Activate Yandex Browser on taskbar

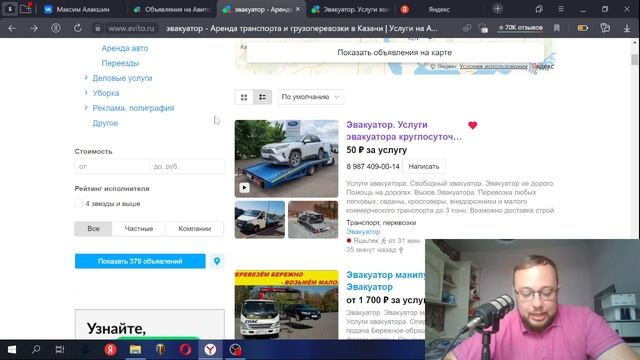(210, 349)
